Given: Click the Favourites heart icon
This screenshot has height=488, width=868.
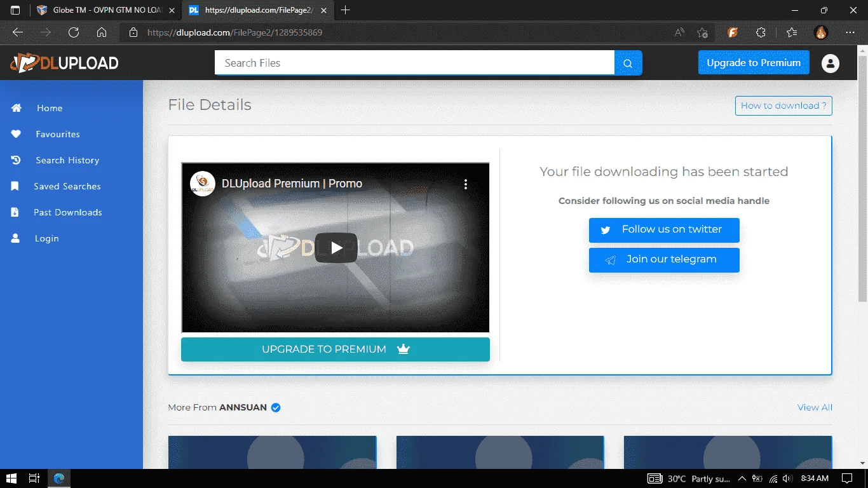Looking at the screenshot, I should (x=16, y=134).
